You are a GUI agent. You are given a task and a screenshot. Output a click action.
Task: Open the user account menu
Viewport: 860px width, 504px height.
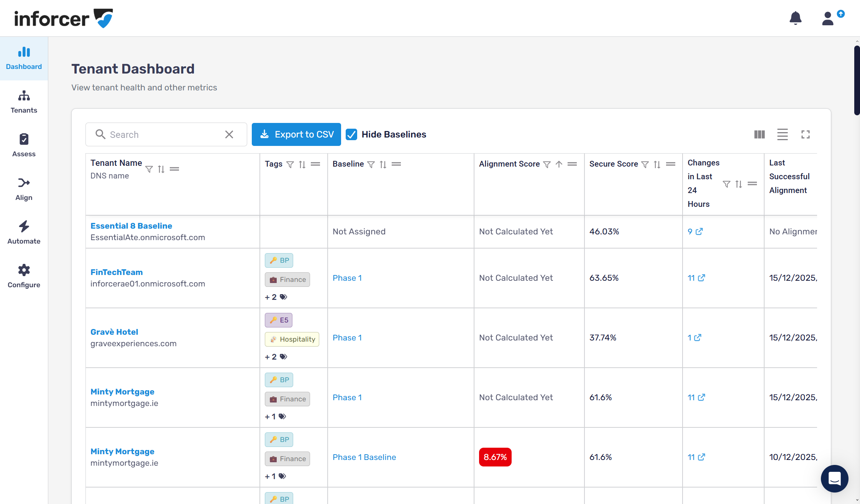[x=828, y=18]
